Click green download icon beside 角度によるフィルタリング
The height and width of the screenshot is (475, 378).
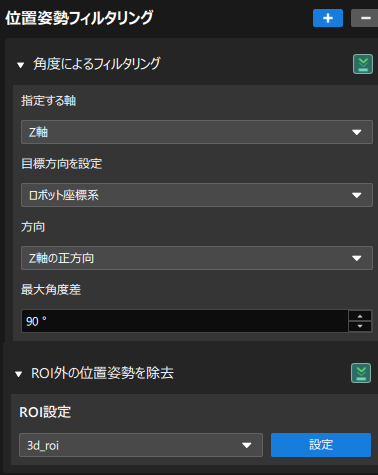(x=363, y=64)
